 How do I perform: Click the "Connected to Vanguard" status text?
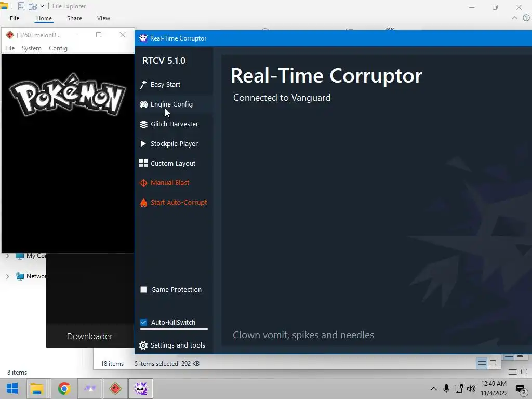pos(282,98)
